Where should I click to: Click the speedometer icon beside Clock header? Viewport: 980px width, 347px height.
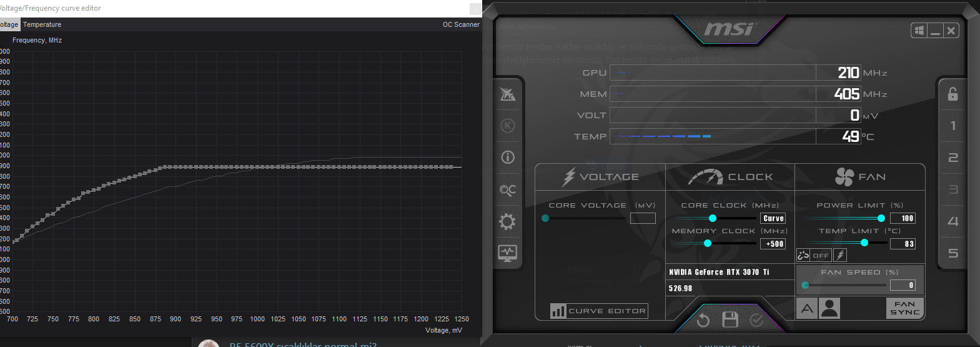[x=705, y=177]
